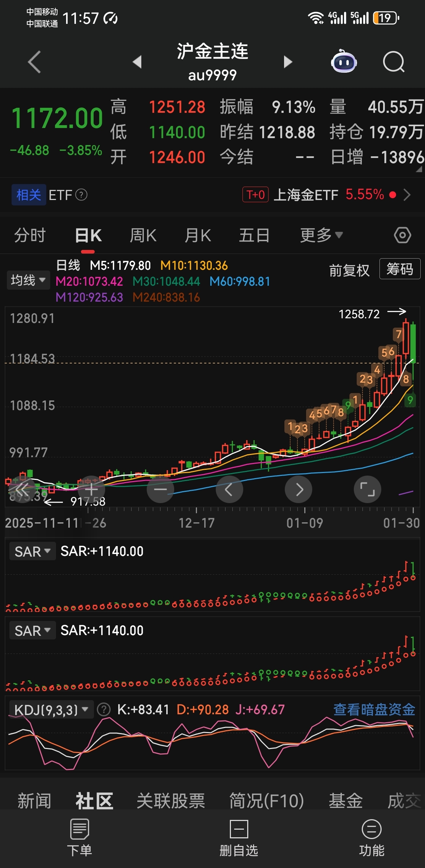This screenshot has width=425, height=868.
Task: Go back using the top-left arrow
Action: click(34, 62)
